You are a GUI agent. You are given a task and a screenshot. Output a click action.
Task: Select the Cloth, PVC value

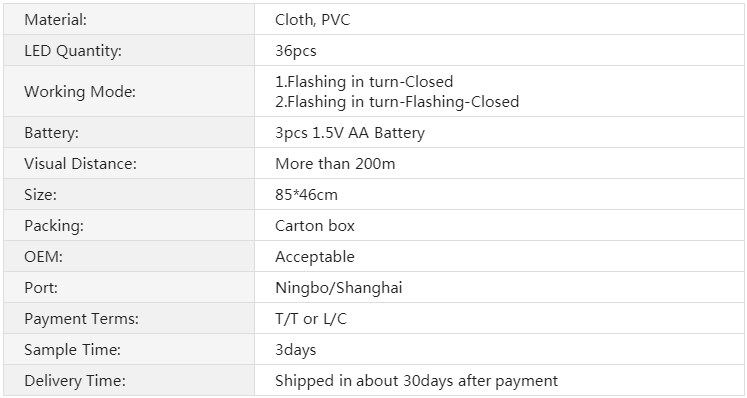tap(313, 20)
